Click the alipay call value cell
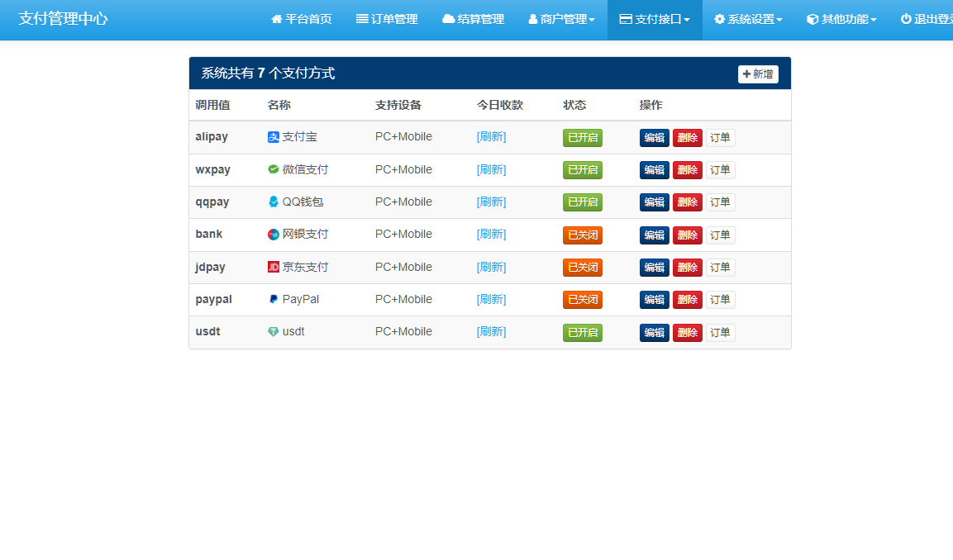Image resolution: width=953 pixels, height=560 pixels. pyautogui.click(x=212, y=136)
